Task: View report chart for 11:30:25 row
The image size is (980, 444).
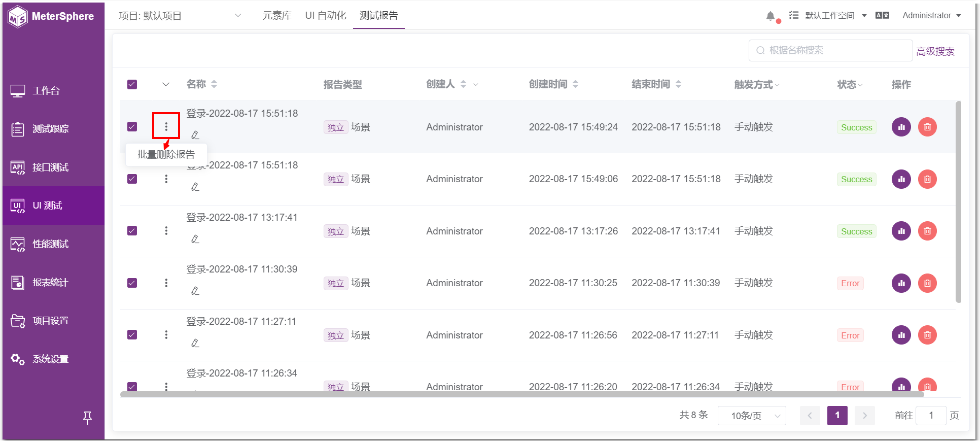Action: tap(901, 283)
